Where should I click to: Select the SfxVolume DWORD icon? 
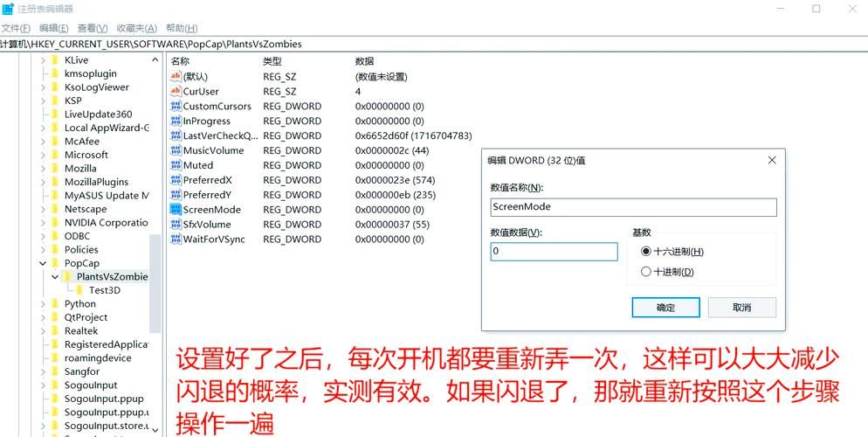pyautogui.click(x=176, y=225)
